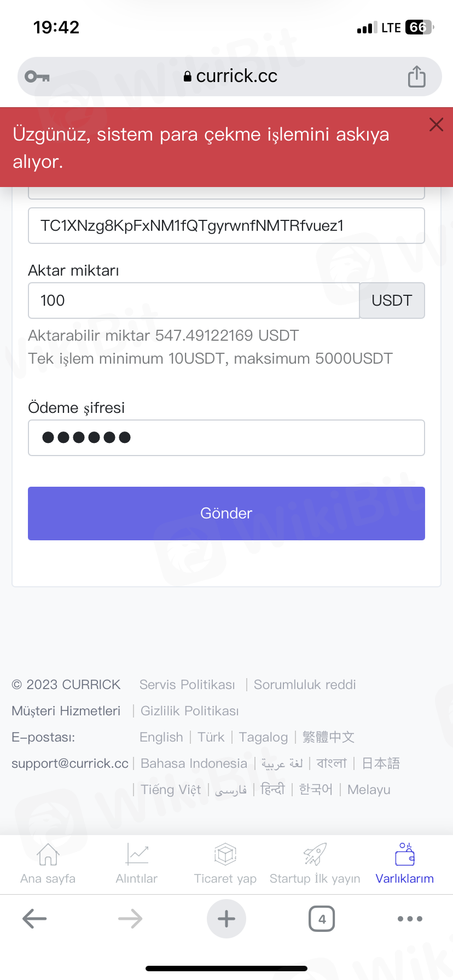Click the wallet address field
The height and width of the screenshot is (980, 453).
tap(226, 225)
